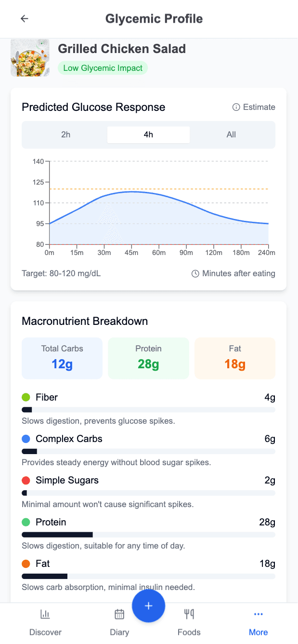Click the clock icon near Minutes after eating
This screenshot has height=644, width=298.
194,273
